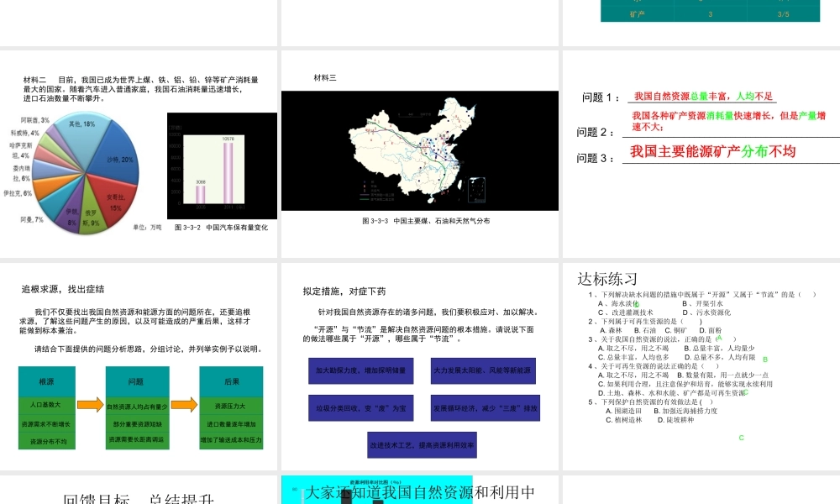Click the 阿曼, 7% pie label
The width and height of the screenshot is (840, 504).
point(32,219)
